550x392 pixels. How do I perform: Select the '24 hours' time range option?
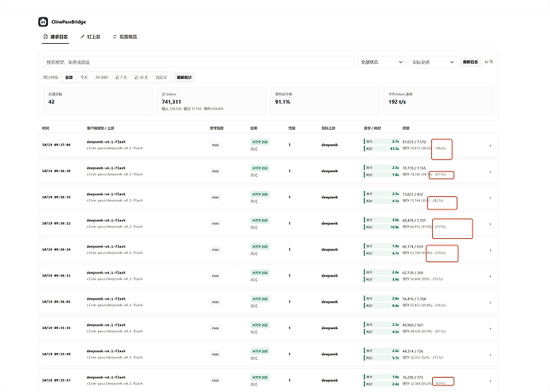click(x=101, y=77)
